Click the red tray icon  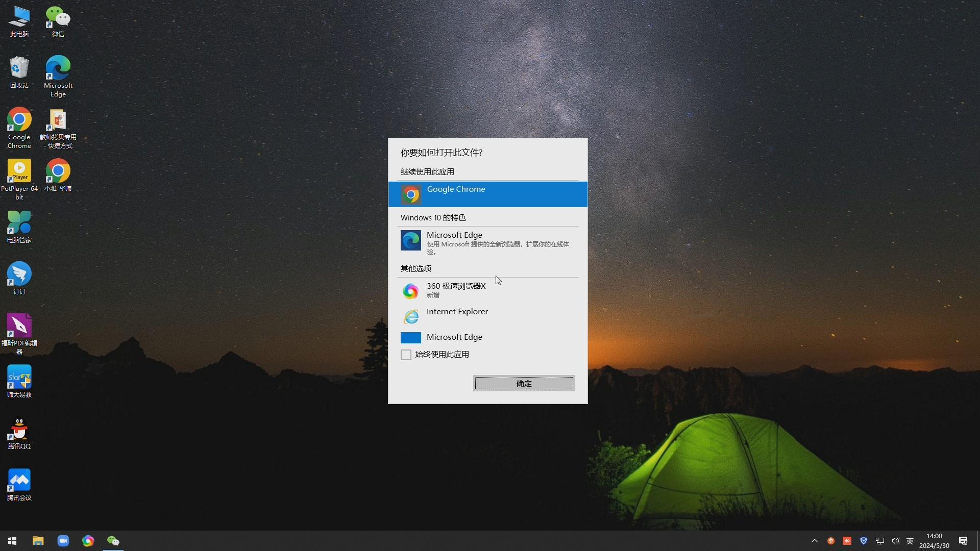point(847,541)
